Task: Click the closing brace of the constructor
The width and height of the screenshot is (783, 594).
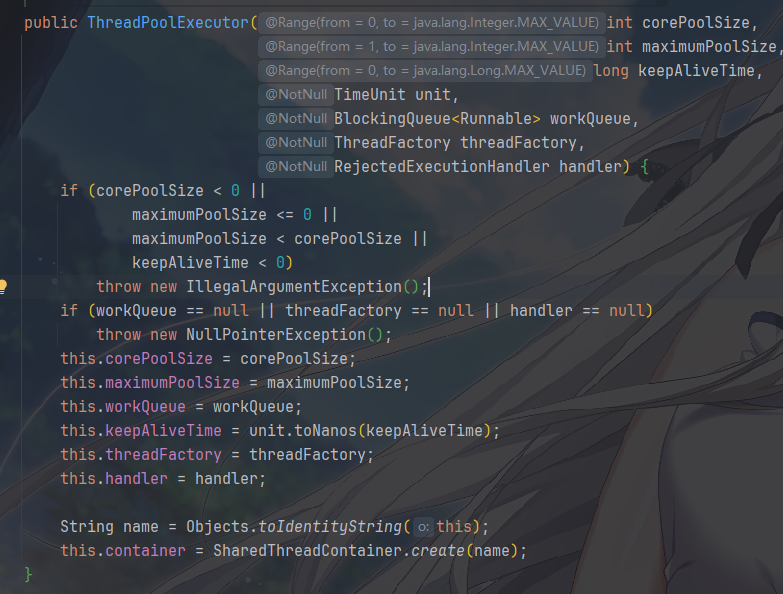Action: click(28, 575)
